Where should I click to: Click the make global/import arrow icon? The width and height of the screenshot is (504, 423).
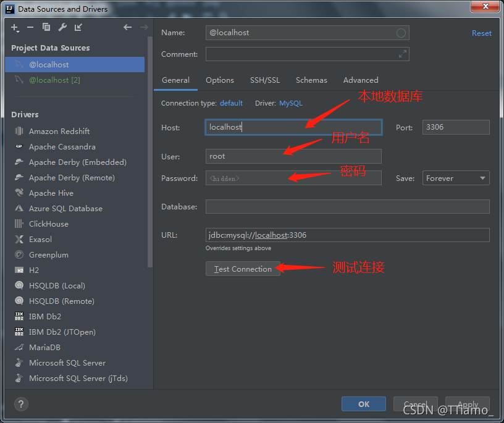(78, 27)
